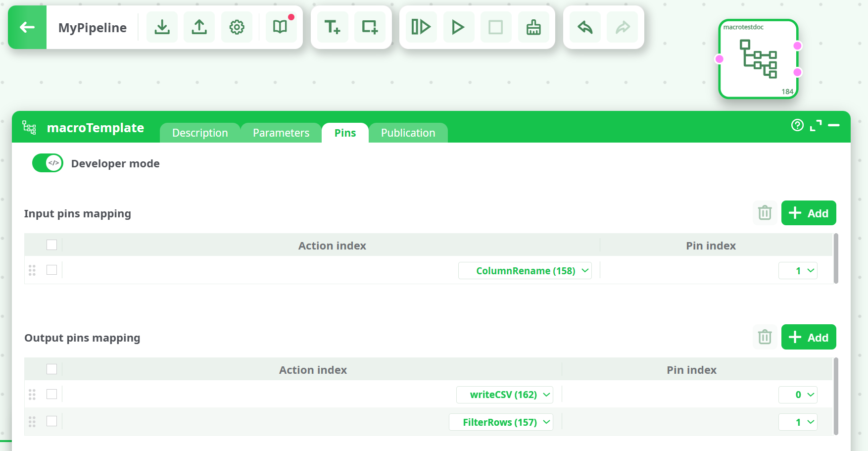Click the green back arrow button
This screenshot has width=868, height=451.
(27, 27)
